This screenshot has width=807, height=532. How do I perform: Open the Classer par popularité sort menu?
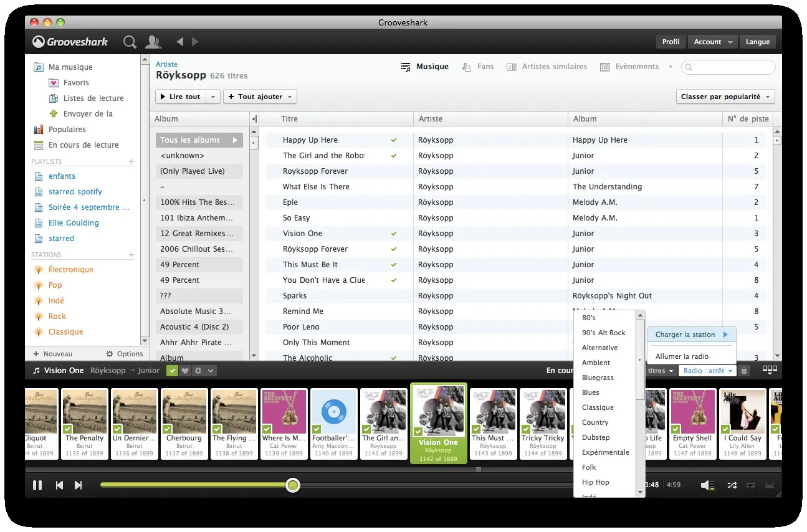tap(725, 97)
